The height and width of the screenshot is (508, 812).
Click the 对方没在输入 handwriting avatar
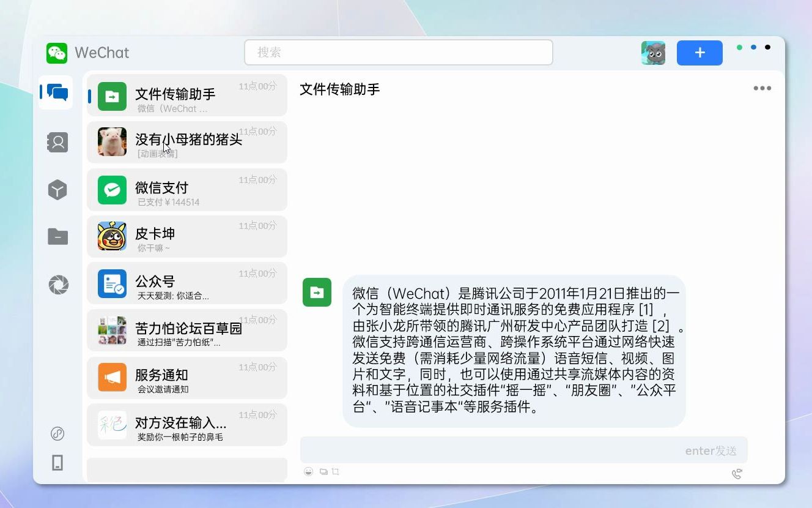[112, 425]
